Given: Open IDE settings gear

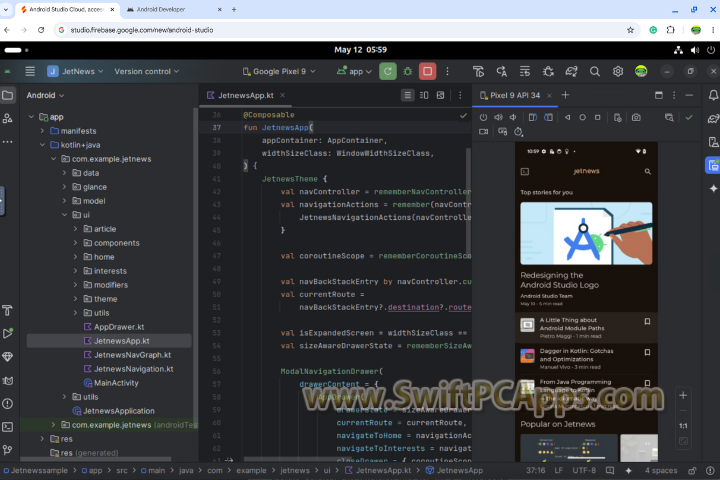Looking at the screenshot, I should [x=618, y=71].
